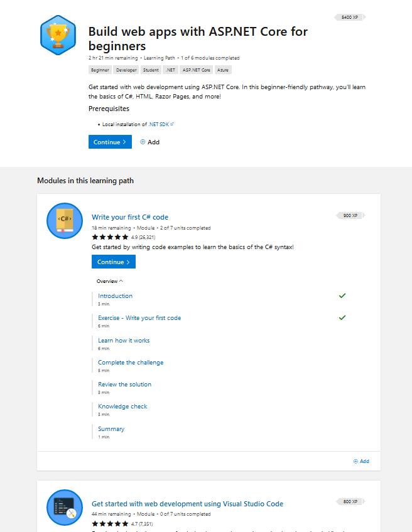The height and width of the screenshot is (532, 412).
Task: Click the Modules in this learning path heading
Action: point(85,181)
